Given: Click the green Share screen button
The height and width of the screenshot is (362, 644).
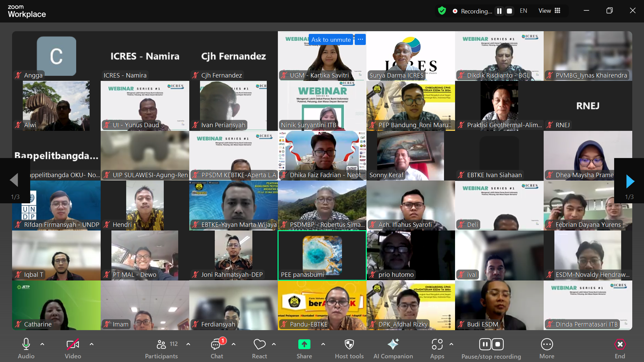Looking at the screenshot, I should [304, 345].
